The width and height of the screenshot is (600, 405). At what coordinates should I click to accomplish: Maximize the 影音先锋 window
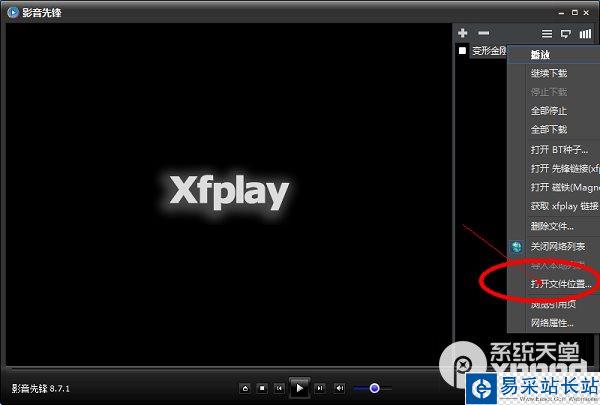pyautogui.click(x=574, y=13)
